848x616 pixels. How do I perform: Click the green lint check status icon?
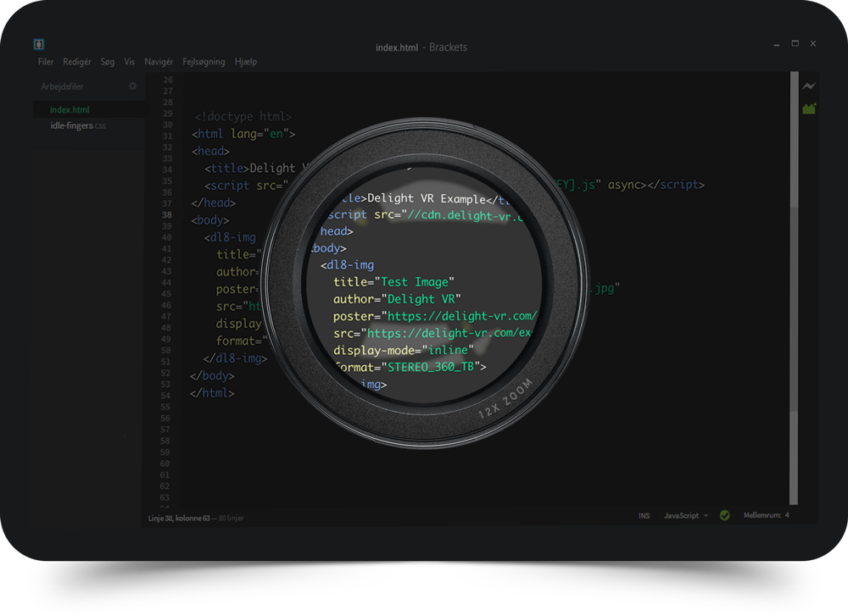pos(725,515)
